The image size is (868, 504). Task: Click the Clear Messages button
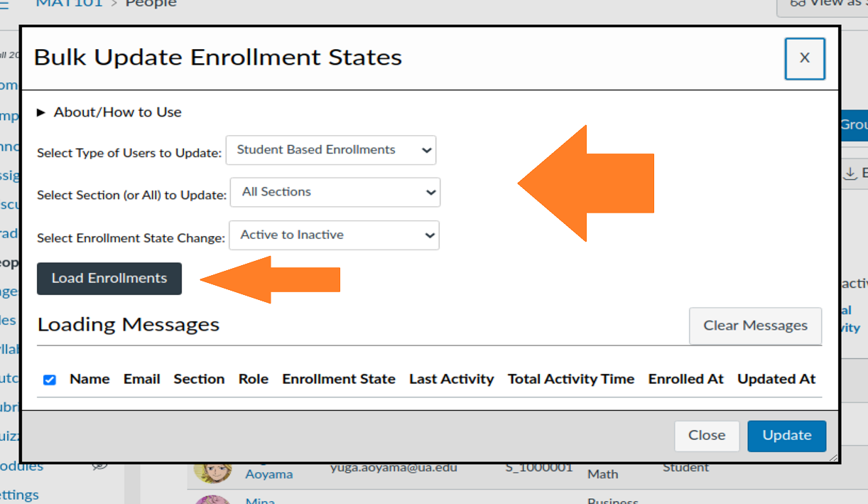[755, 326]
